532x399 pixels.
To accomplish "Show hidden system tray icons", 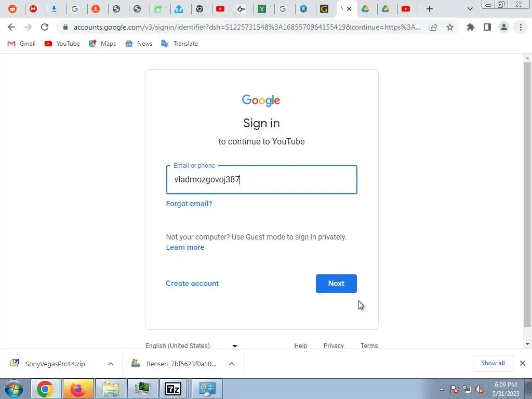I will 442,389.
